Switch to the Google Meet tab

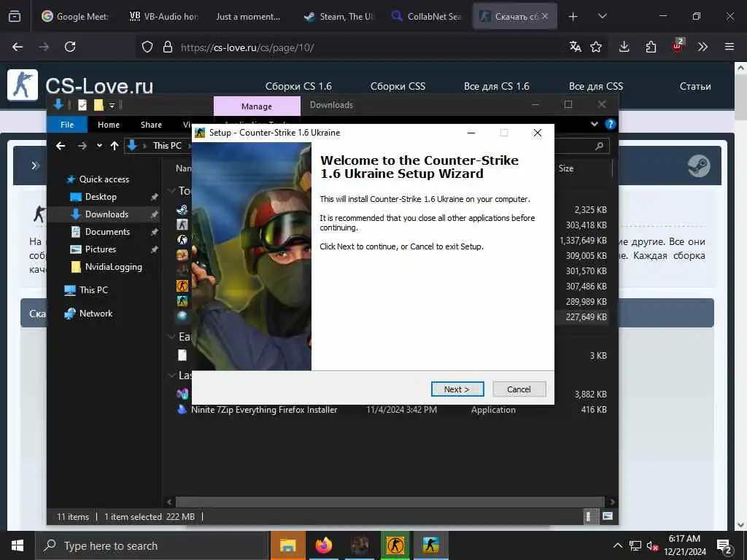(75, 16)
